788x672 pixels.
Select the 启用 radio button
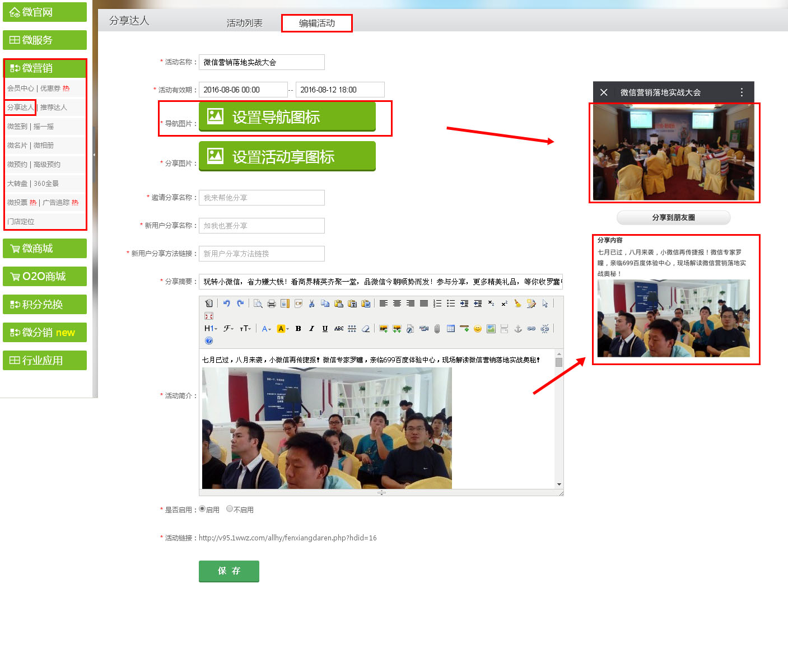(x=202, y=509)
